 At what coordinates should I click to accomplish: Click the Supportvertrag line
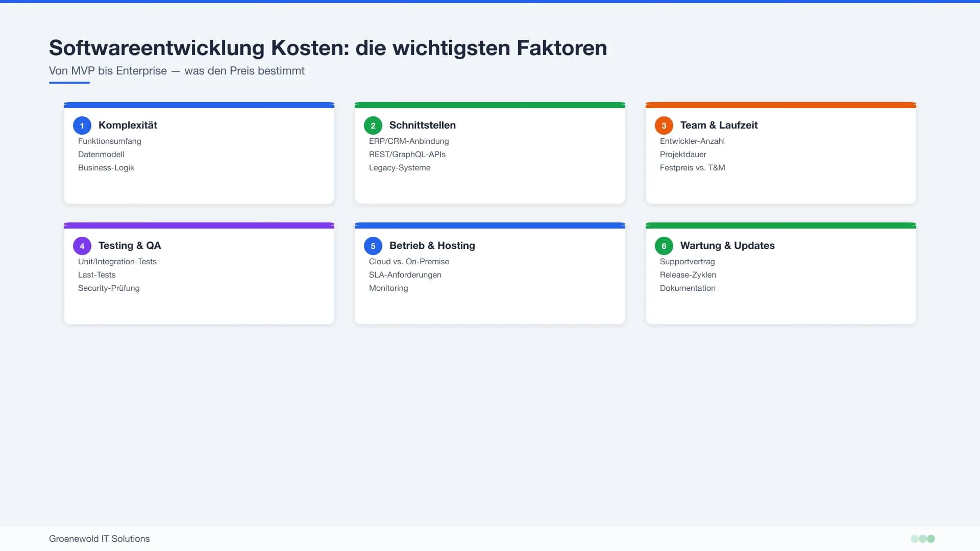coord(688,262)
